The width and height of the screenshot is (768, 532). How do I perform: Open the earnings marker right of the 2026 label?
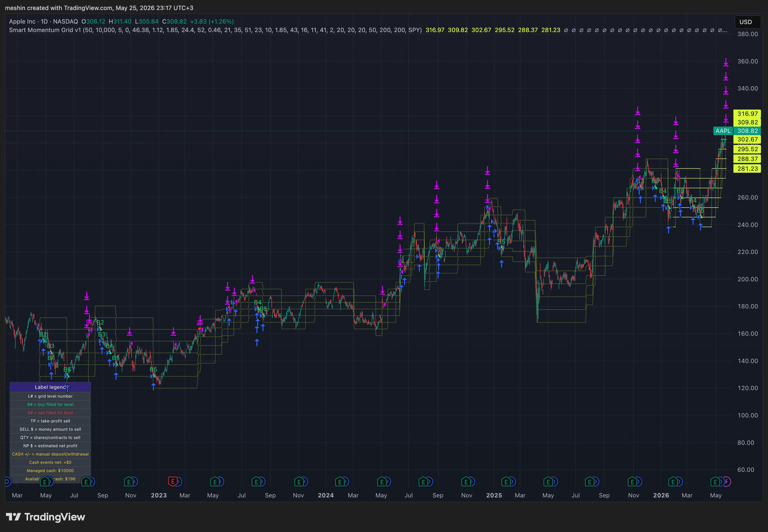coord(673,482)
